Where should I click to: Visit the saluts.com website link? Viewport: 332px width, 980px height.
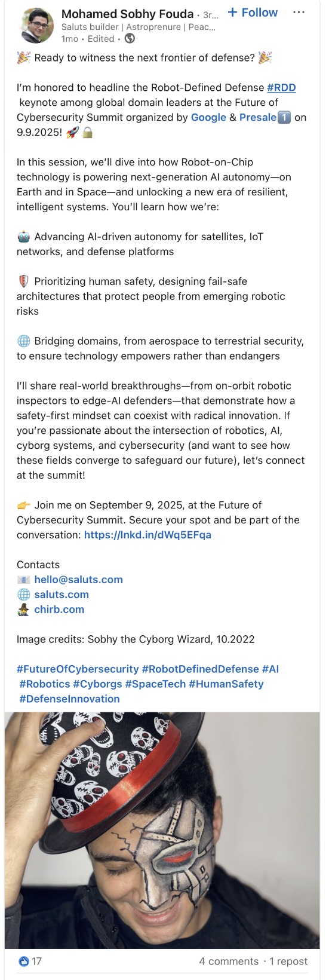click(x=62, y=595)
